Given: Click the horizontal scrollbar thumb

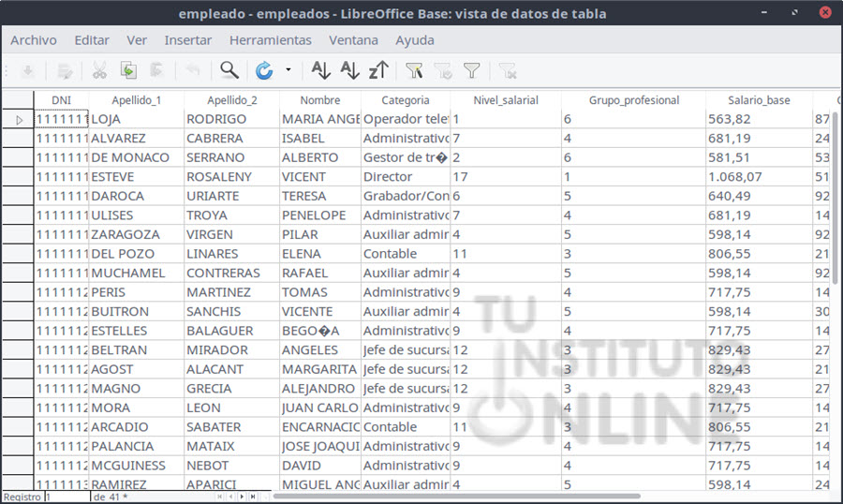Looking at the screenshot, I should 456,496.
